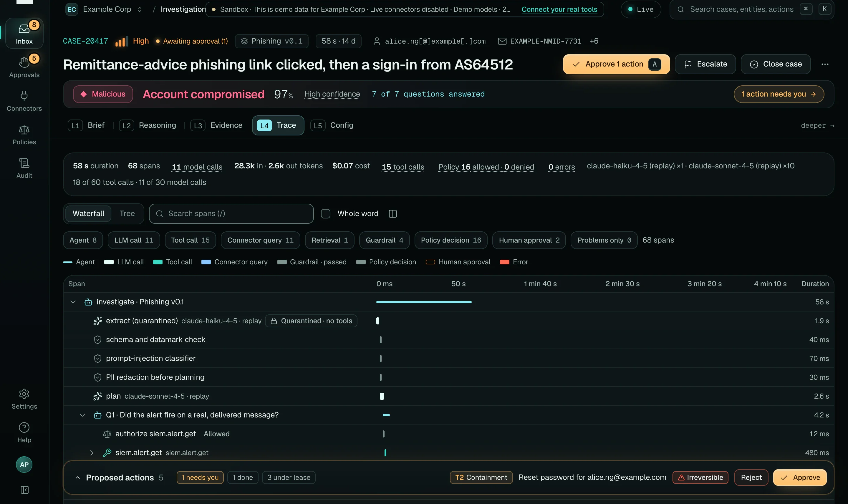Click the Escalate button
The height and width of the screenshot is (504, 848).
pos(705,64)
